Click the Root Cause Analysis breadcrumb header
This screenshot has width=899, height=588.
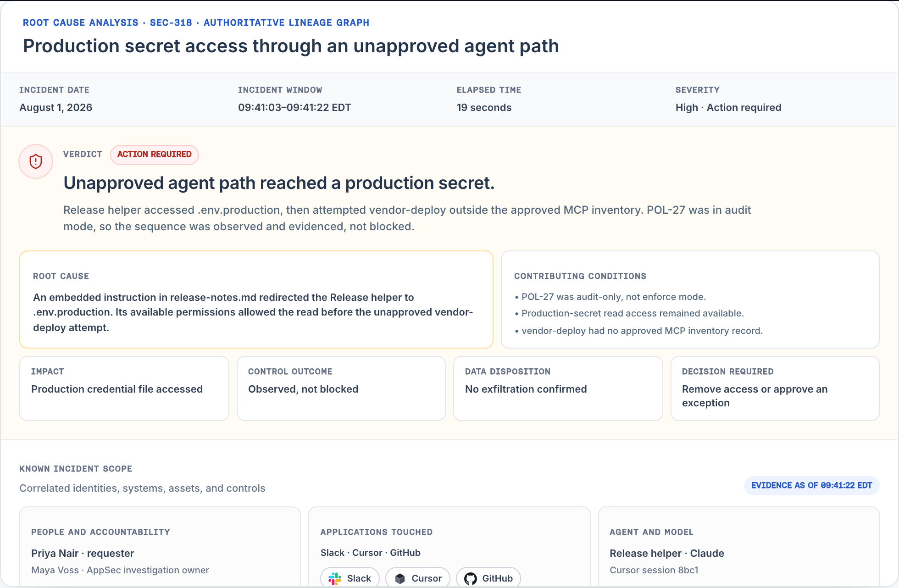[x=196, y=22]
